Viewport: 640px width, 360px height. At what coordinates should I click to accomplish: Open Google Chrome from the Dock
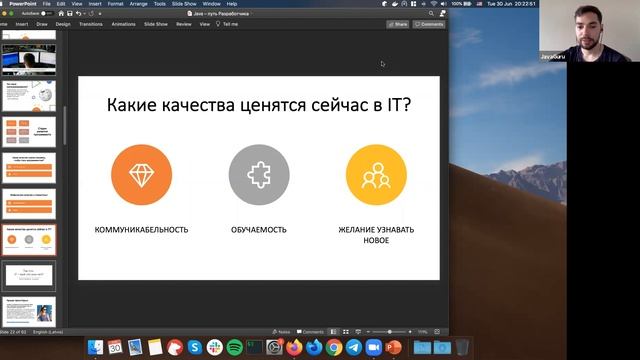click(x=334, y=347)
